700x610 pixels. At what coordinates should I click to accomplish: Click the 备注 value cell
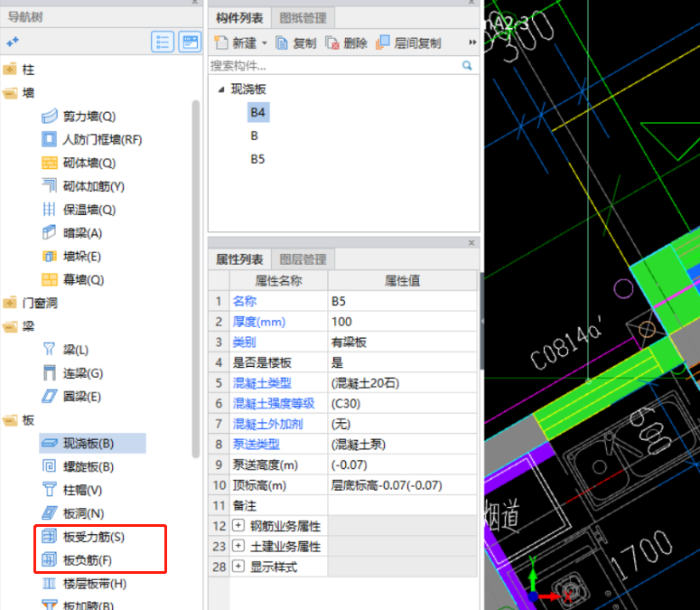pos(402,505)
